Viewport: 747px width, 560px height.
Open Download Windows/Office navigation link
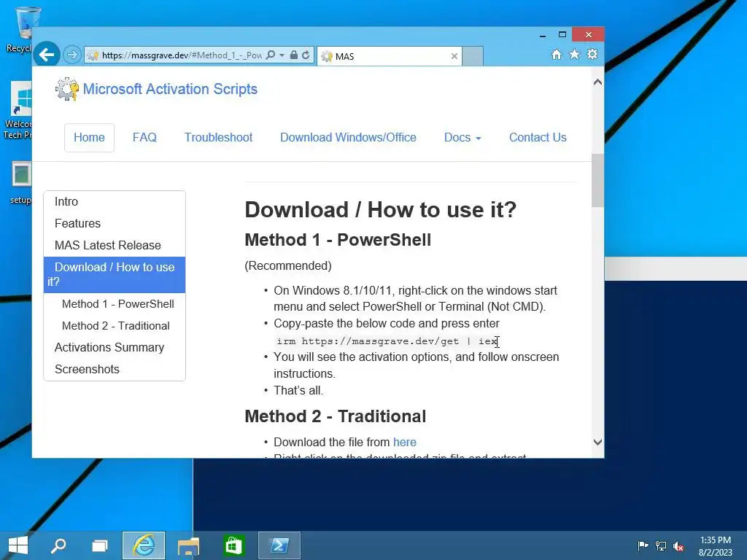click(x=348, y=138)
